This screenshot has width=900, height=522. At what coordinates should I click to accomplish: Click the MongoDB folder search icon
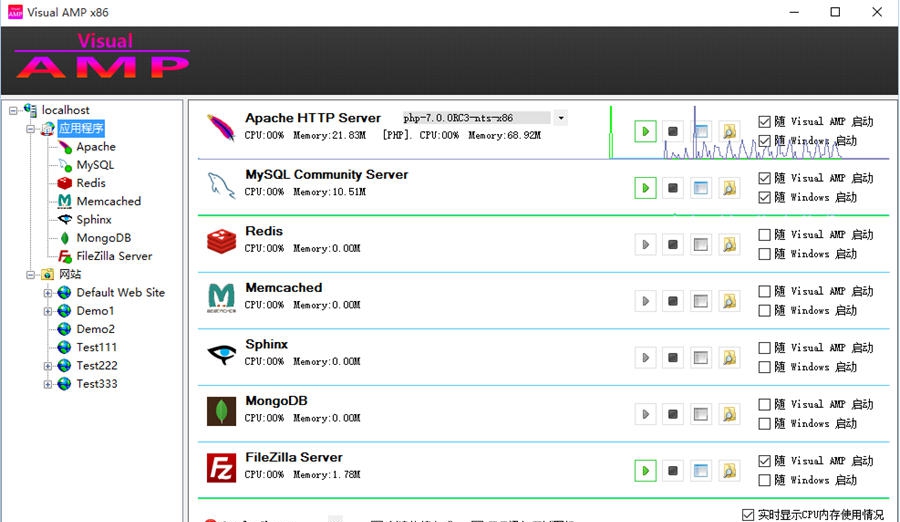729,414
